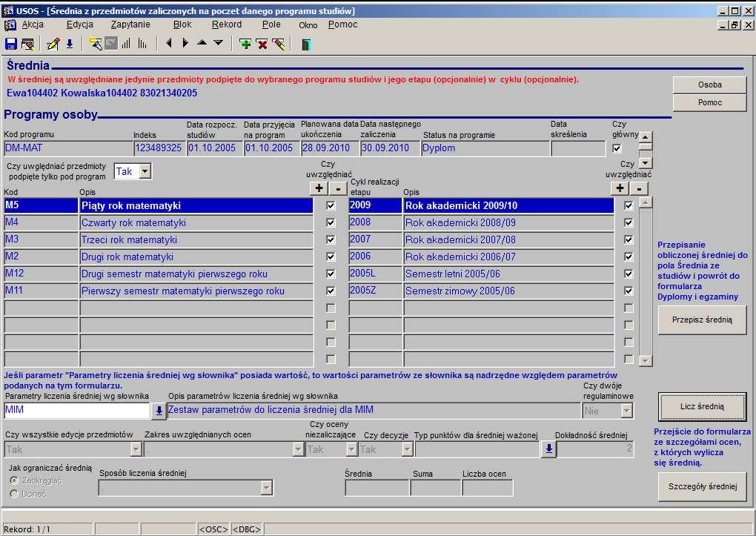Click the Licz średnią button
The width and height of the screenshot is (756, 536).
[702, 407]
